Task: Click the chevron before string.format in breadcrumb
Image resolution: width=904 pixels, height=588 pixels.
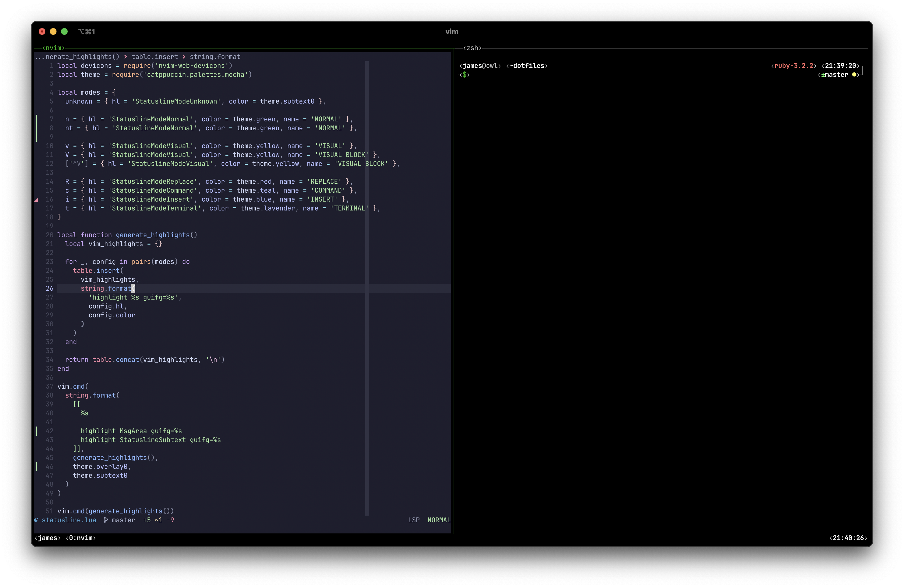Action: (x=184, y=57)
